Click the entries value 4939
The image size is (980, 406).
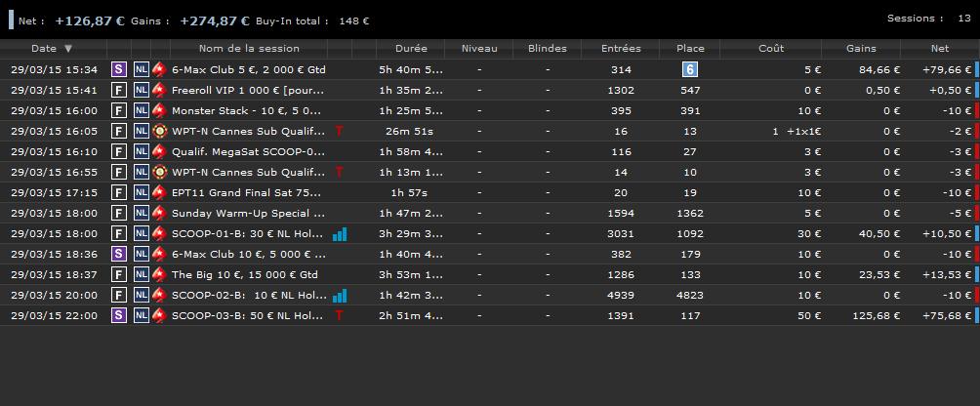click(621, 295)
